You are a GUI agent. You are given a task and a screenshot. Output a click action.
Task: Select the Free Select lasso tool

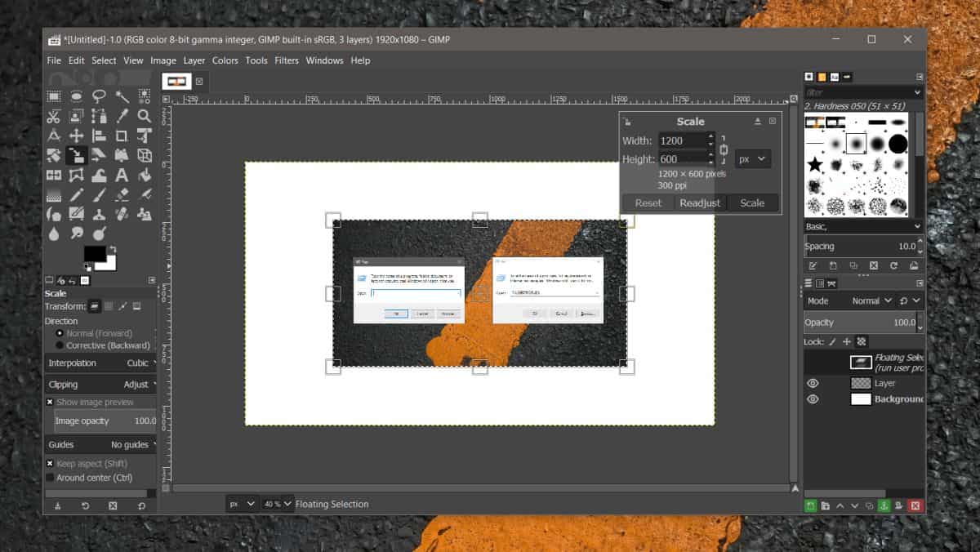(x=99, y=96)
